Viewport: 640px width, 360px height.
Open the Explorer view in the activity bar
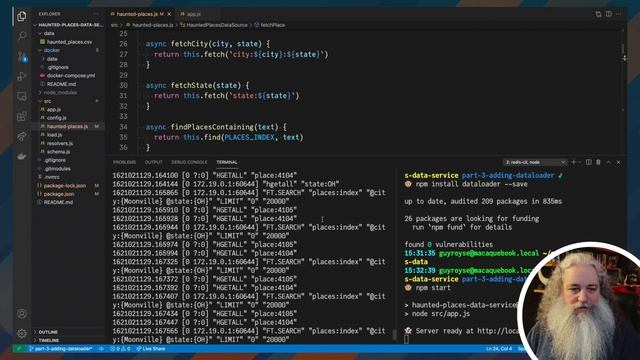click(22, 16)
